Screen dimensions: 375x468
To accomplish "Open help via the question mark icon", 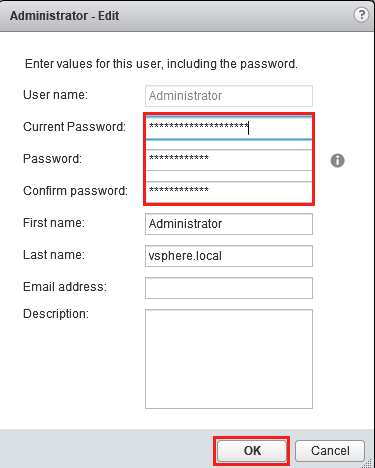I will [361, 15].
